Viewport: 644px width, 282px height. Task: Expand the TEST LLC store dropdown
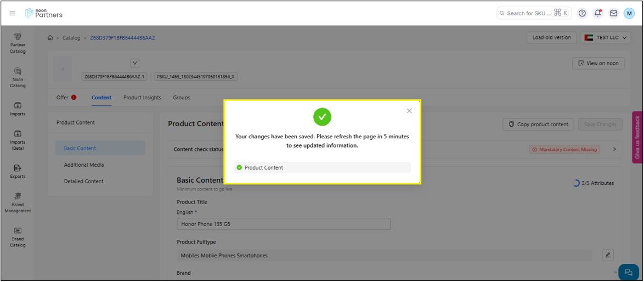click(605, 38)
